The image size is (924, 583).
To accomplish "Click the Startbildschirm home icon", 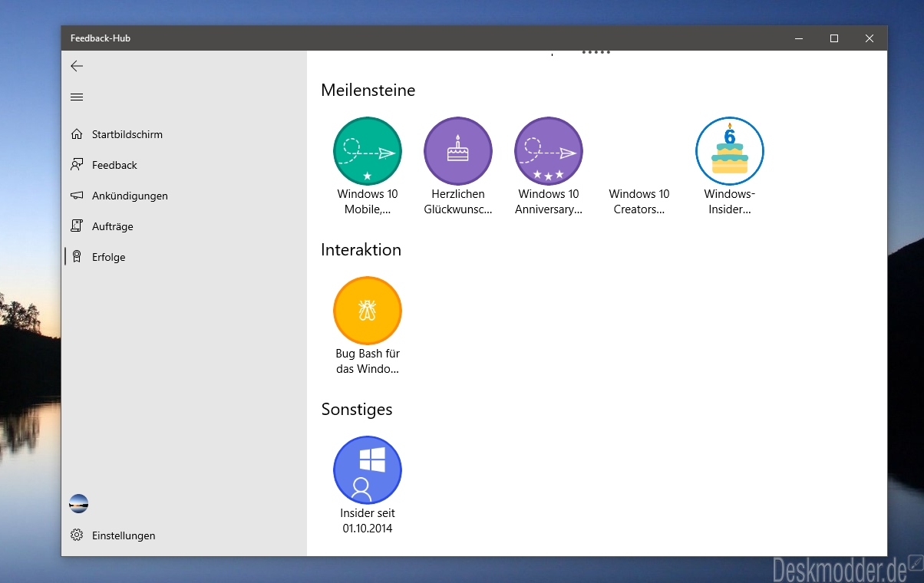I will coord(77,134).
